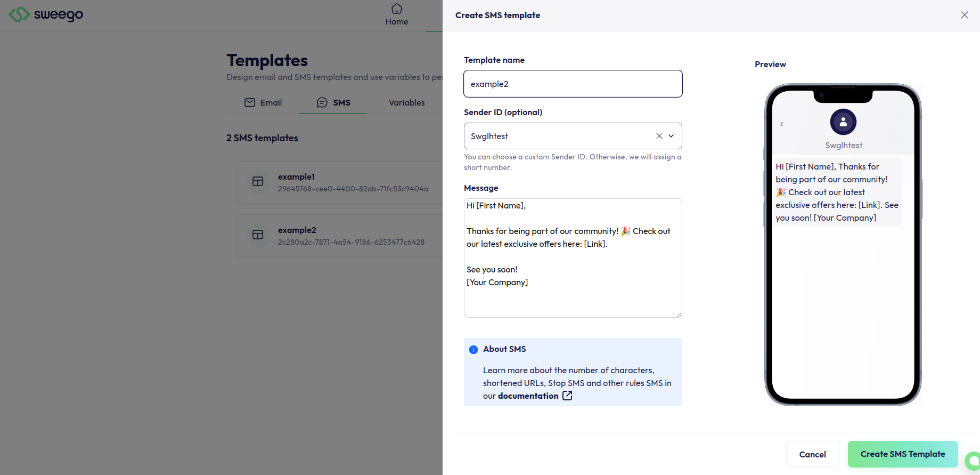The height and width of the screenshot is (475, 980).
Task: Open the example2 template card
Action: point(340,236)
